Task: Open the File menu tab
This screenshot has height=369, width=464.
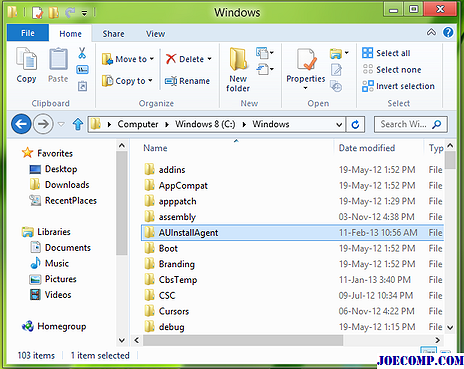Action: 28,33
